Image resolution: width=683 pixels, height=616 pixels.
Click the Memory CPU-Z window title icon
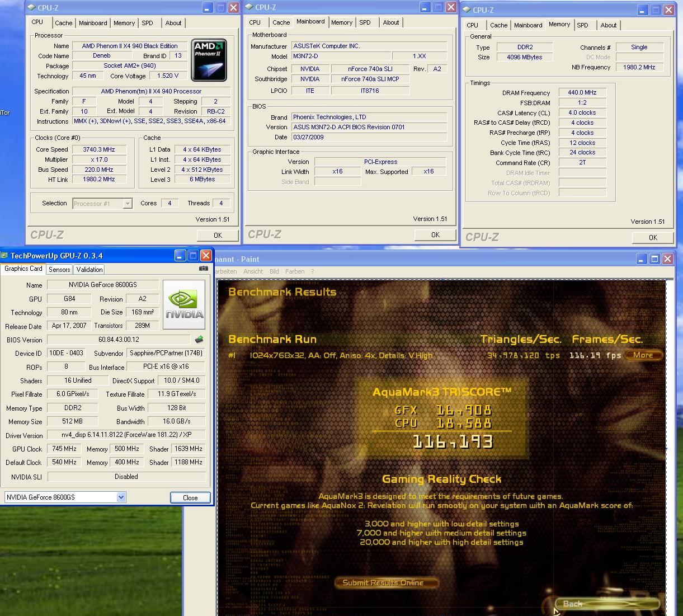tap(467, 10)
